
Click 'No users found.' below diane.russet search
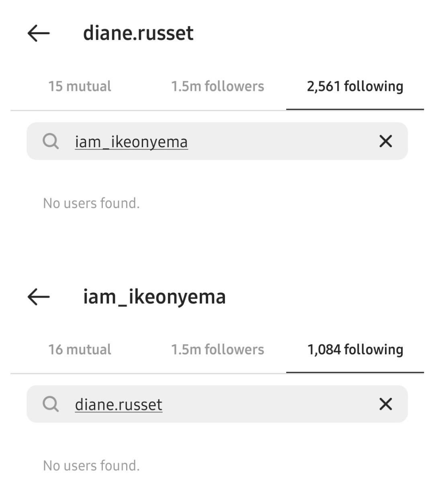click(91, 465)
